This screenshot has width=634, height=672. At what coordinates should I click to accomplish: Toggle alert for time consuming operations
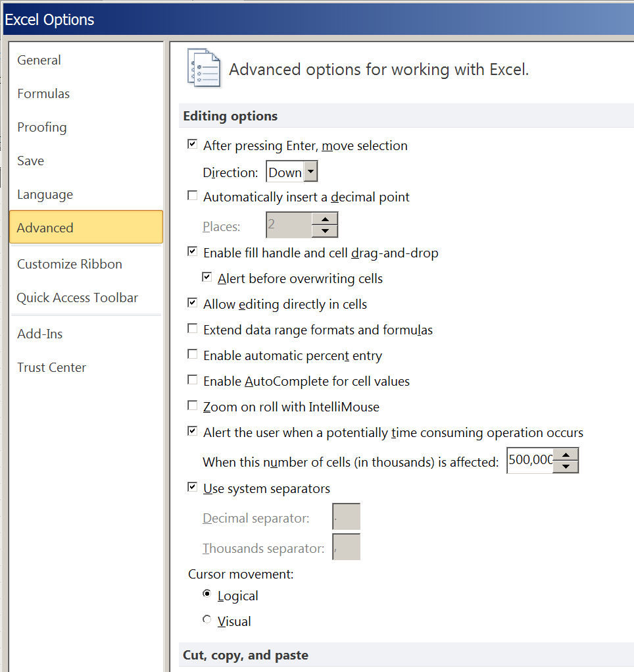[x=192, y=431]
